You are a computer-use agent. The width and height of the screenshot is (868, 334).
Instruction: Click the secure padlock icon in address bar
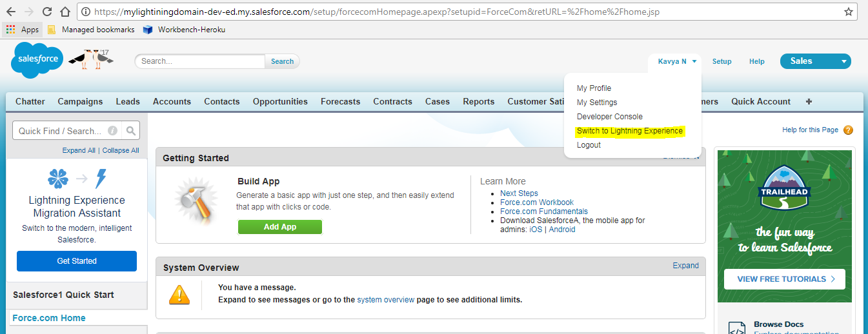click(x=85, y=12)
